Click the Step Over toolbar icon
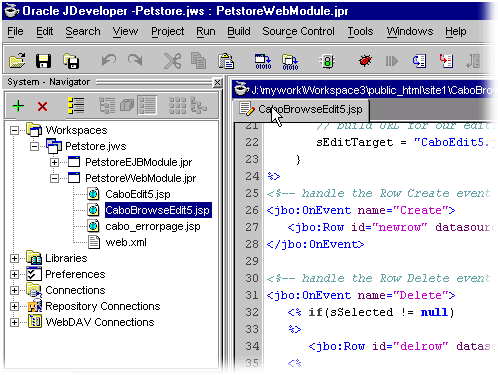This screenshot has width=498, height=375. 419,61
